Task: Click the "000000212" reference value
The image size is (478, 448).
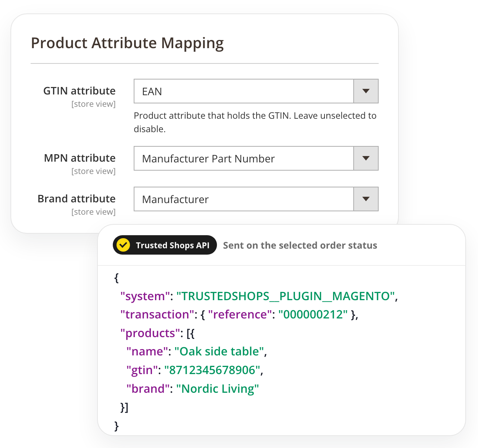Action: [313, 314]
